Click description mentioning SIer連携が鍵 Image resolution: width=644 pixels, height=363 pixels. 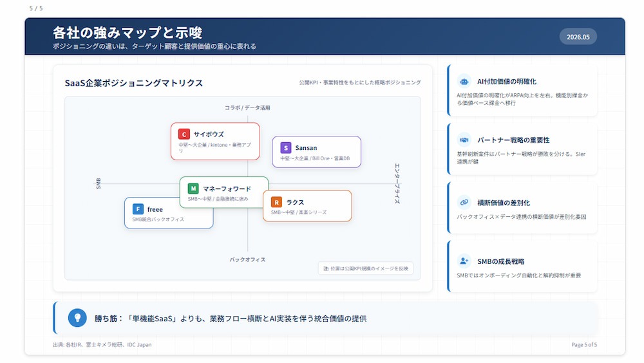521,158
